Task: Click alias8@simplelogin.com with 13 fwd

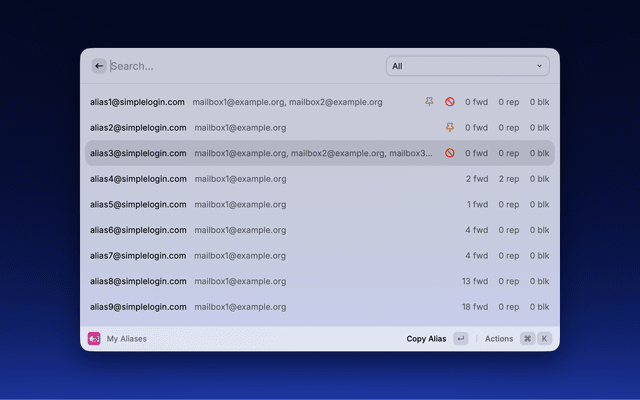Action: click(x=138, y=281)
